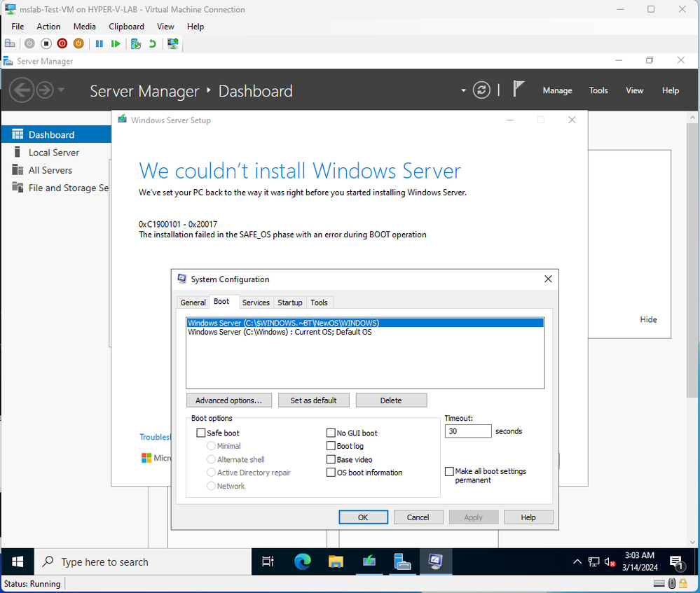
Task: Open Task View from the taskbar
Action: [268, 561]
